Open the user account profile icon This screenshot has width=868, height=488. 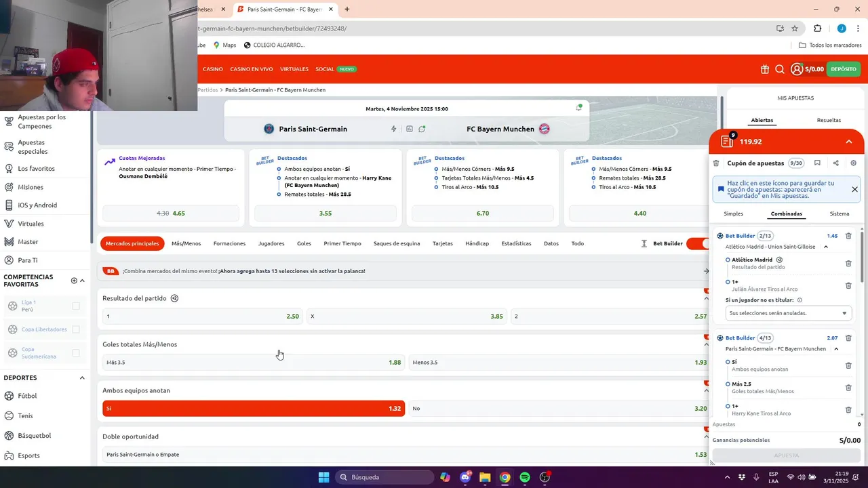pyautogui.click(x=797, y=69)
